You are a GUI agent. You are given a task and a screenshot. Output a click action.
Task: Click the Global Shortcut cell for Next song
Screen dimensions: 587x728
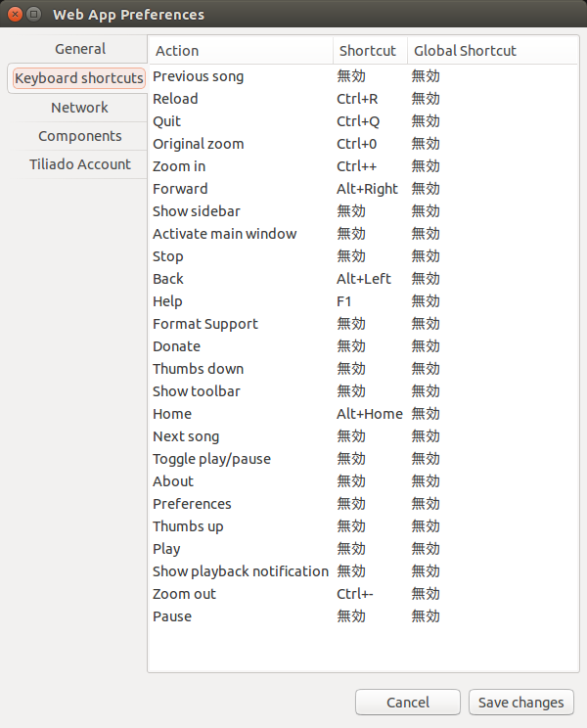(426, 436)
